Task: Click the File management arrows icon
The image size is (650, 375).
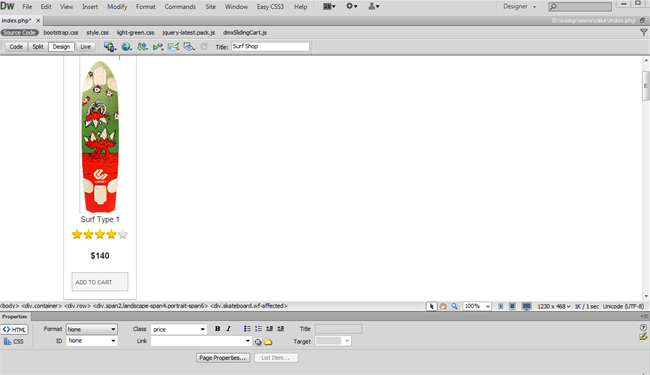Action: click(x=142, y=47)
